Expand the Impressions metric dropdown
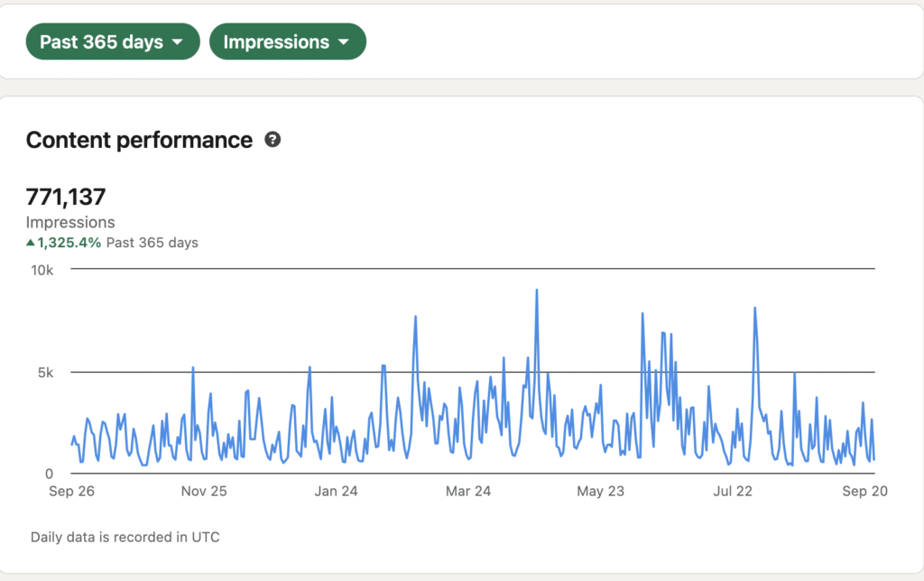The width and height of the screenshot is (924, 581). tap(287, 41)
